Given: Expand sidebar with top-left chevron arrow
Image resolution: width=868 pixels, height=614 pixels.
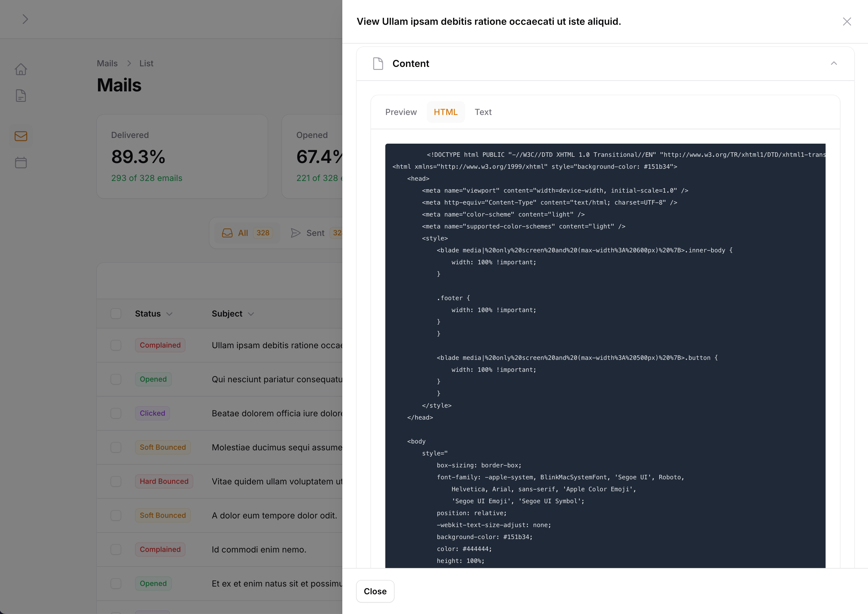Looking at the screenshot, I should pyautogui.click(x=25, y=19).
